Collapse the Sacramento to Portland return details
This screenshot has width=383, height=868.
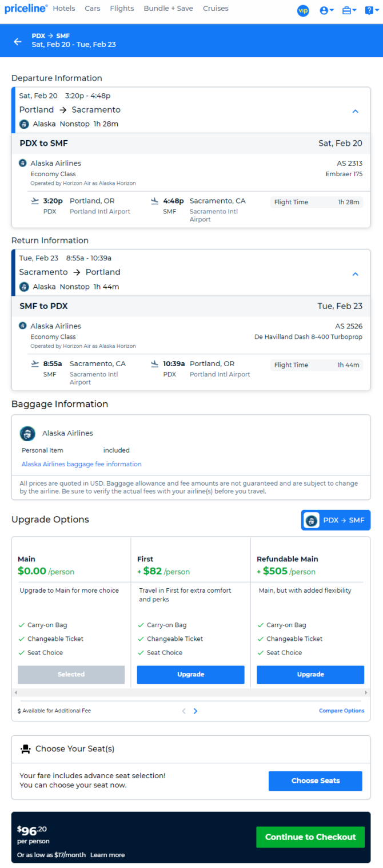coord(355,274)
